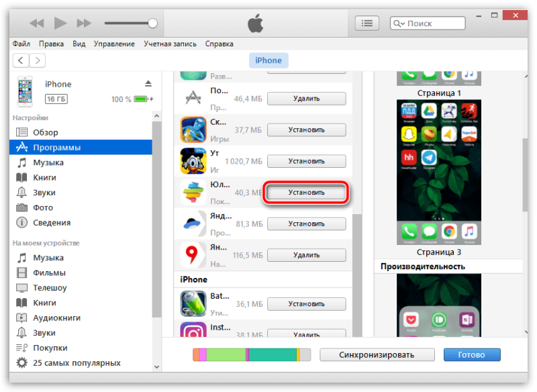Click Установить for the 81,3 МБ Янд app

[307, 224]
